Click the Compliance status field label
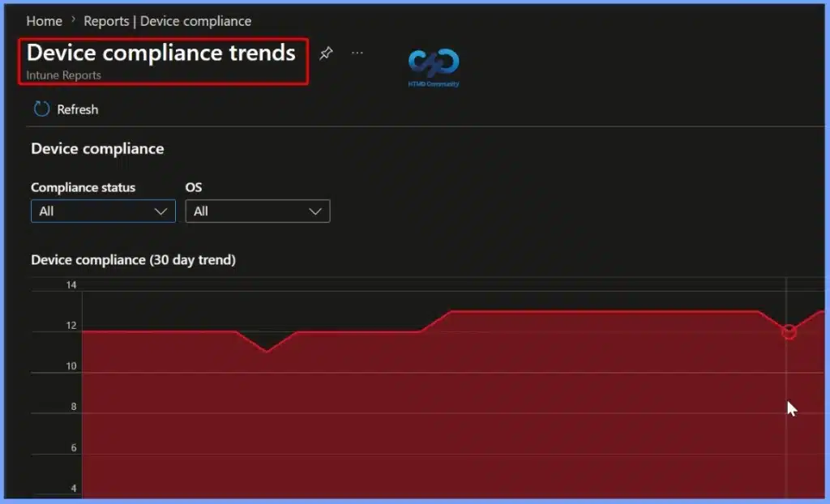This screenshot has width=830, height=504. point(83,187)
